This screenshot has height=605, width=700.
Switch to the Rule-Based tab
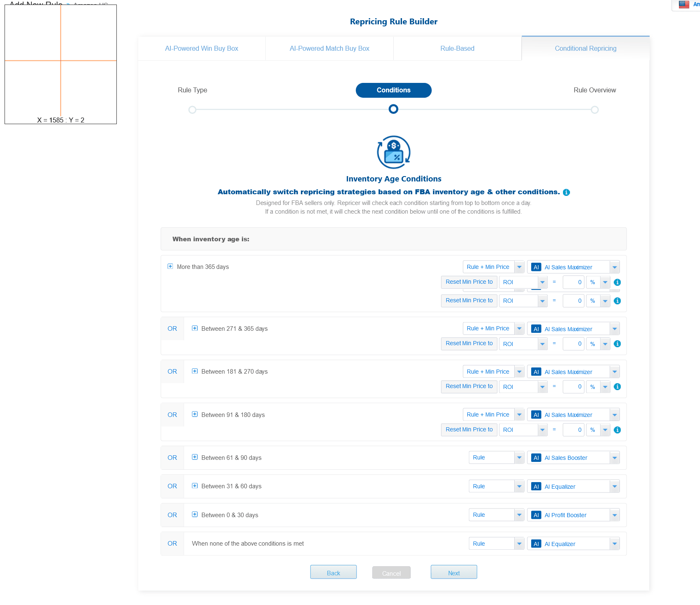point(457,48)
